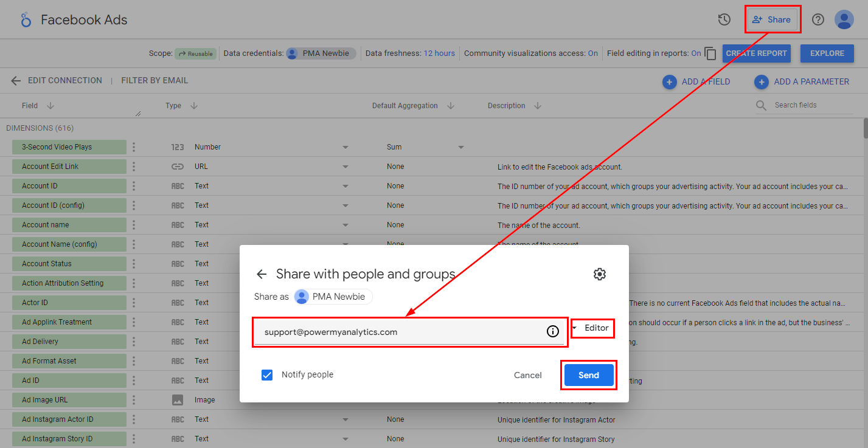Click the help question mark icon
Image resolution: width=868 pixels, height=448 pixels.
coord(818,19)
